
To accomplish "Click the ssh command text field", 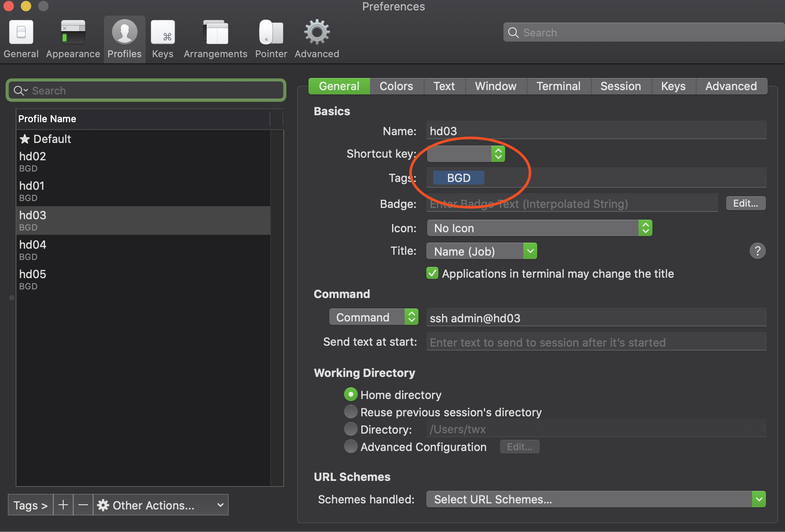I will tap(596, 318).
